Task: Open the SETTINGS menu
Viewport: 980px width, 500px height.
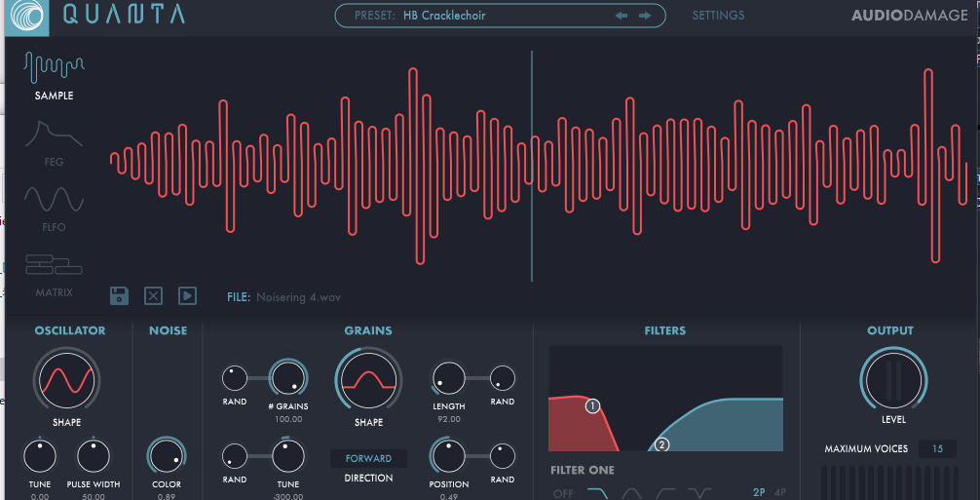Action: coord(718,16)
